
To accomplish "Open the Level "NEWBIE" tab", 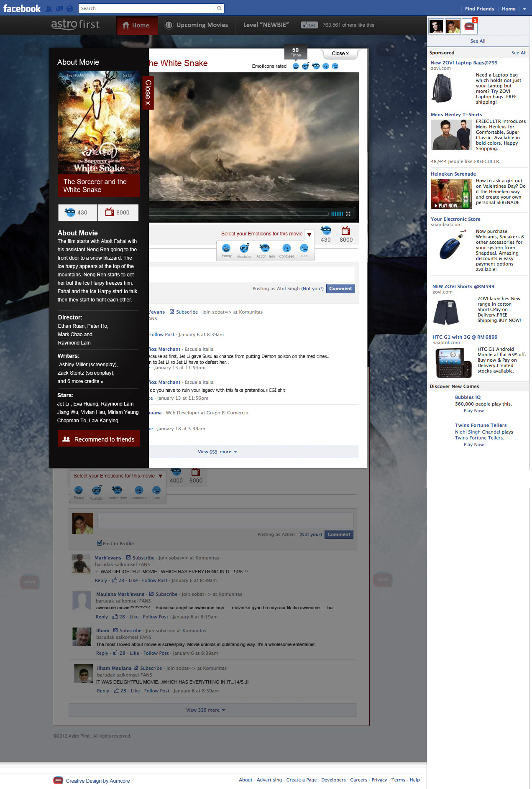I will point(266,25).
